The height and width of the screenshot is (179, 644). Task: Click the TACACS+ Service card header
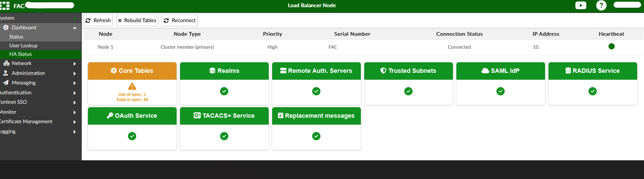[224, 116]
